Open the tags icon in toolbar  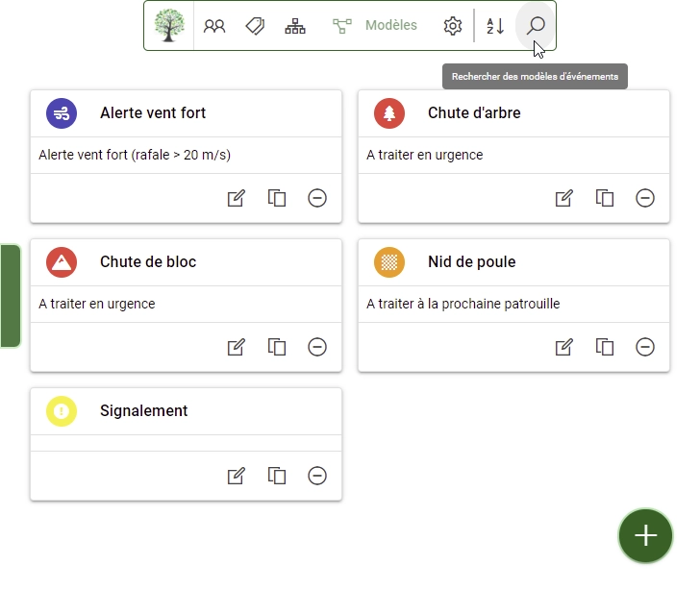[255, 26]
